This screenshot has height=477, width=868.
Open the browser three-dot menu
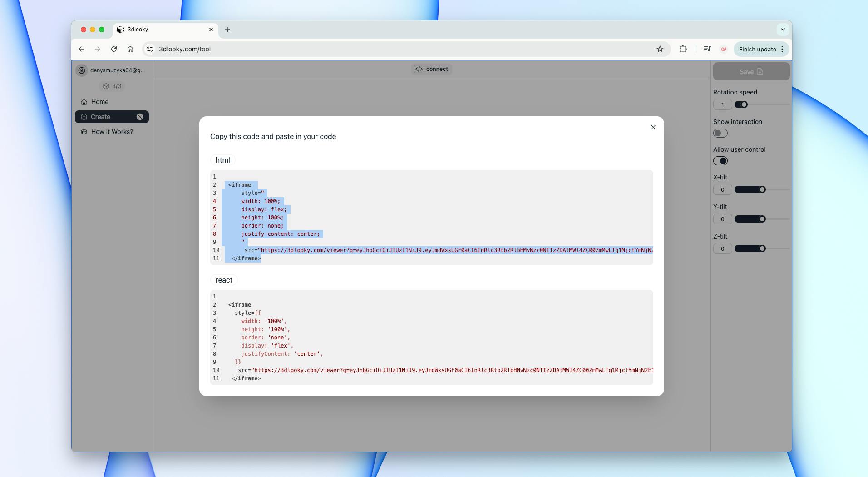click(782, 49)
